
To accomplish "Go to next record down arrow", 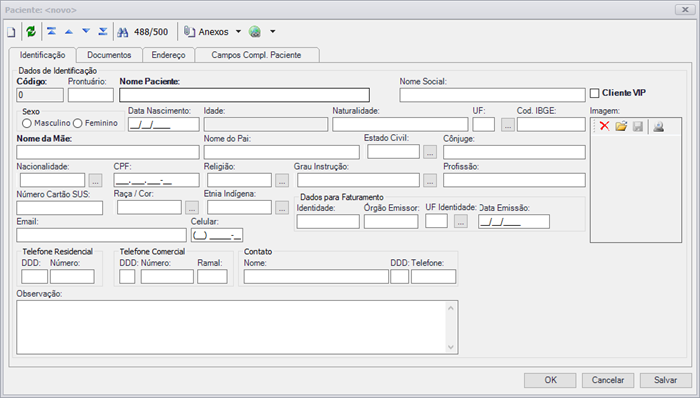I will click(x=86, y=31).
